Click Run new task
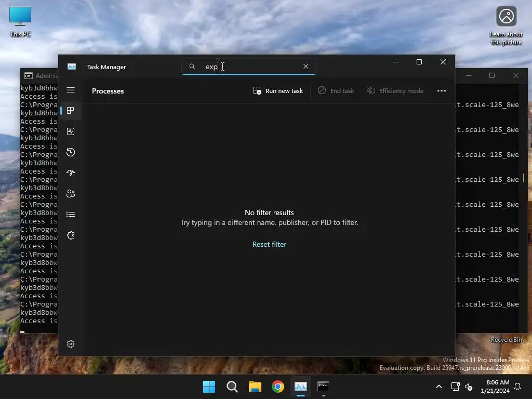Viewport: 532px width, 399px height. (x=278, y=91)
